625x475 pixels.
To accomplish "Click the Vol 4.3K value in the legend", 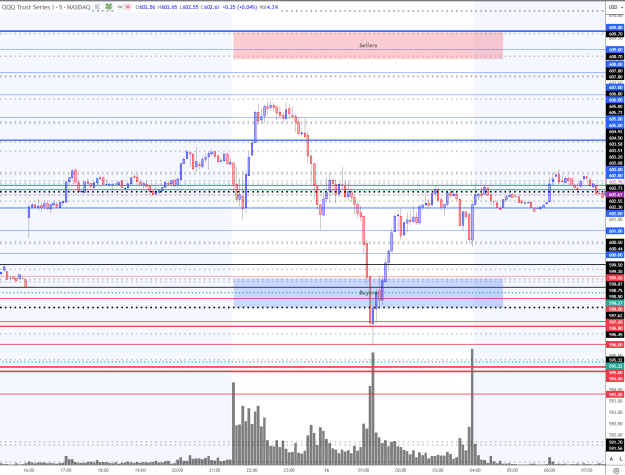I will click(269, 7).
